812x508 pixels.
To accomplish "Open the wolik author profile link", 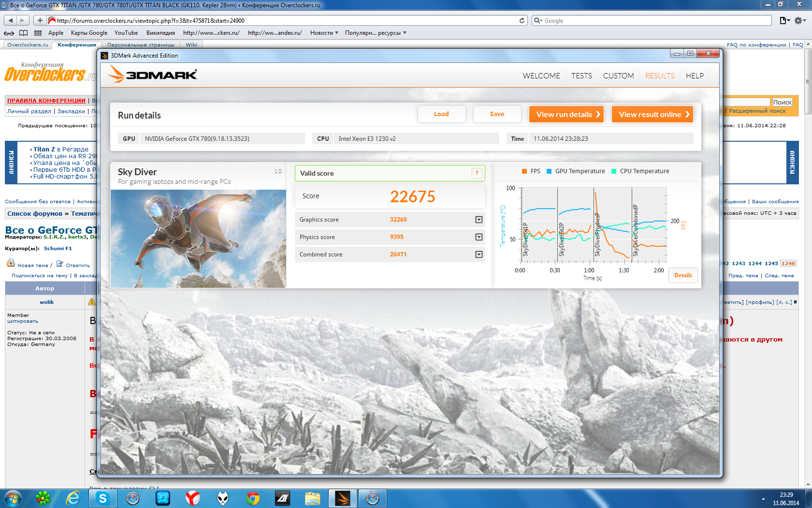I will click(46, 302).
